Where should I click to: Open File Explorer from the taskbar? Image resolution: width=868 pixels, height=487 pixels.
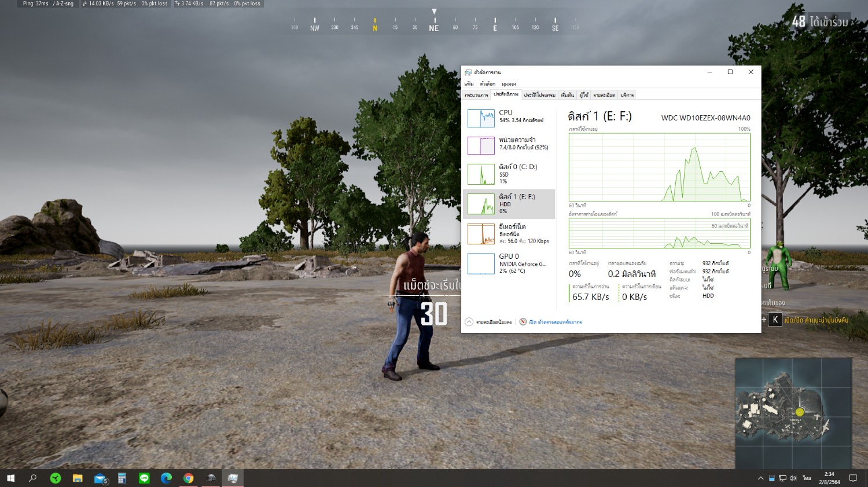pyautogui.click(x=78, y=478)
